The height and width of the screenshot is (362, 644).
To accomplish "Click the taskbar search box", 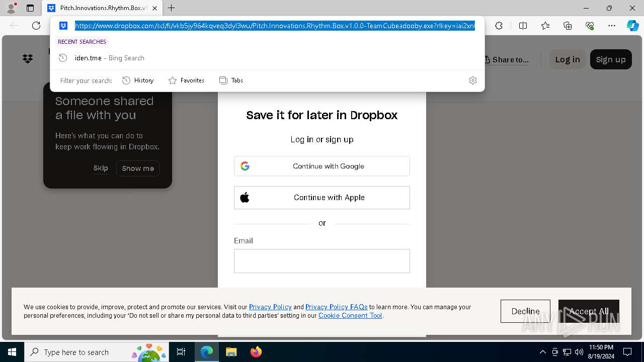I will [x=97, y=352].
